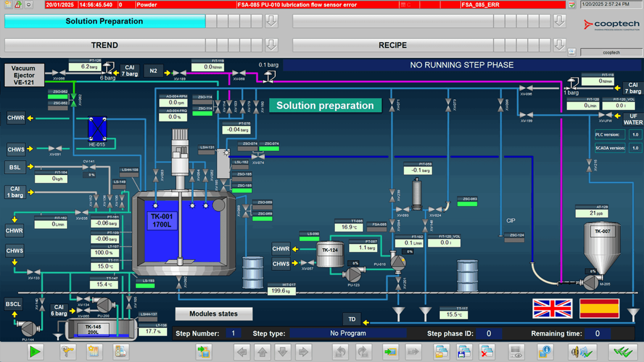Screen dimensions: 644x362
Task: Open the TREND tab
Action: [105, 45]
